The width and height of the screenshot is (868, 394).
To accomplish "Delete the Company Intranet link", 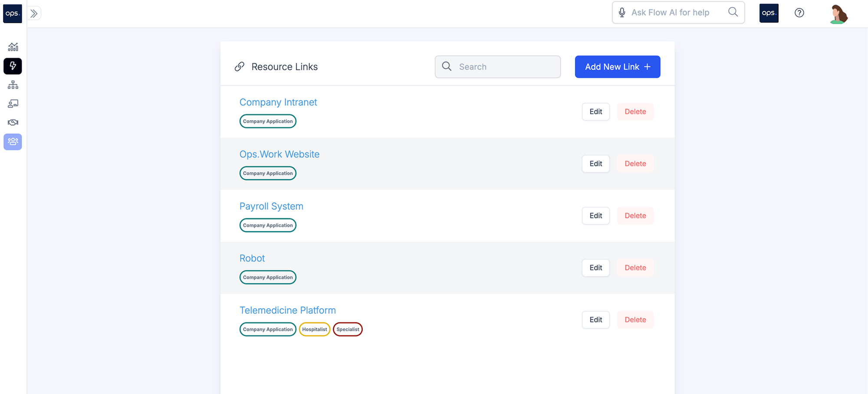I will click(x=635, y=112).
